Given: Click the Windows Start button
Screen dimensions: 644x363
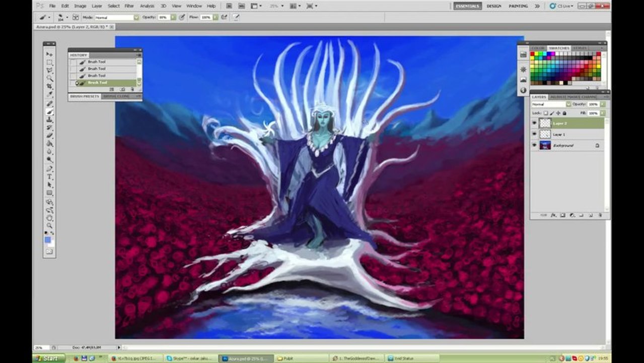Looking at the screenshot, I should pos(49,358).
